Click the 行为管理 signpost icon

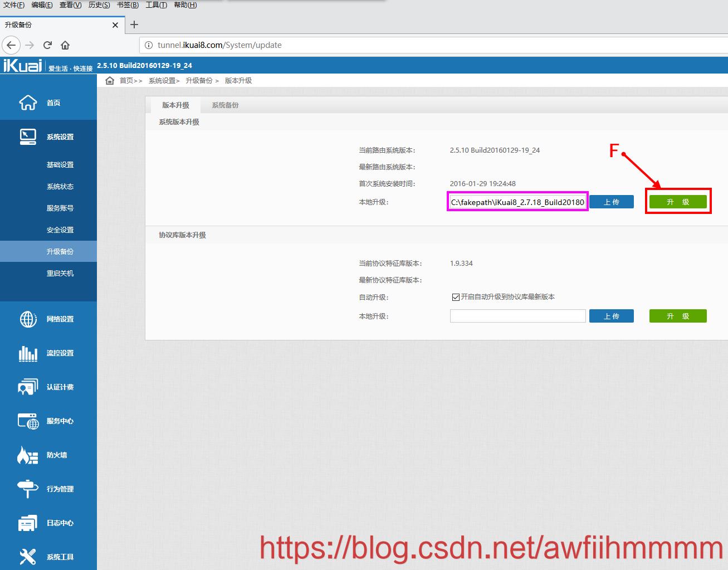click(x=28, y=489)
